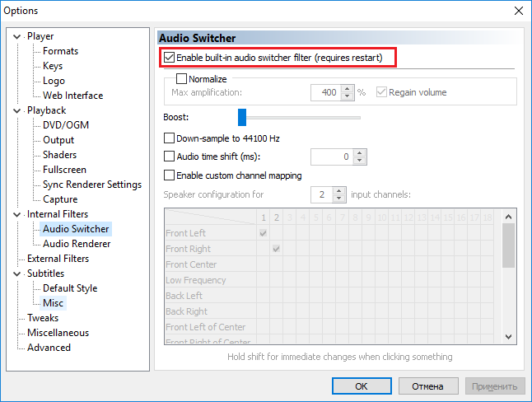Toggle Enable built-in audio switcher filter checkbox

pyautogui.click(x=170, y=58)
